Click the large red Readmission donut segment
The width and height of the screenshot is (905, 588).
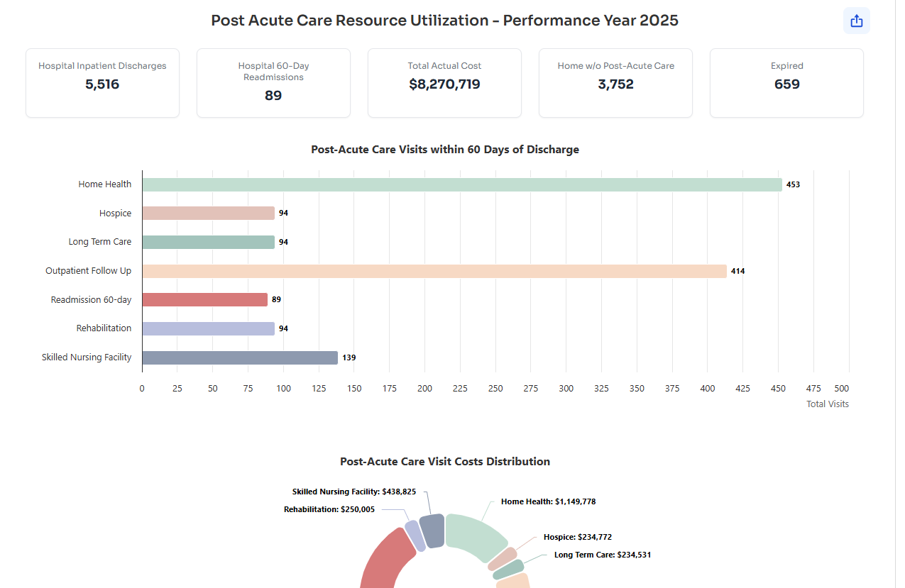tap(387, 560)
